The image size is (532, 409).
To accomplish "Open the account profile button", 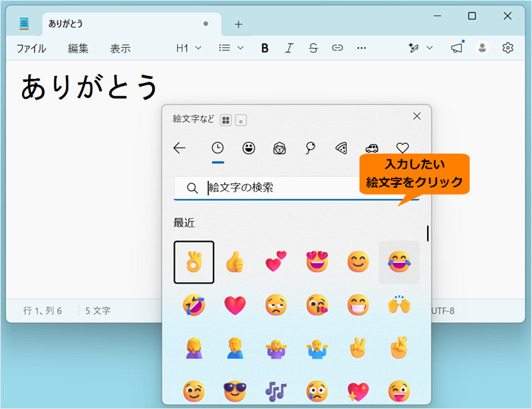I will click(x=482, y=48).
